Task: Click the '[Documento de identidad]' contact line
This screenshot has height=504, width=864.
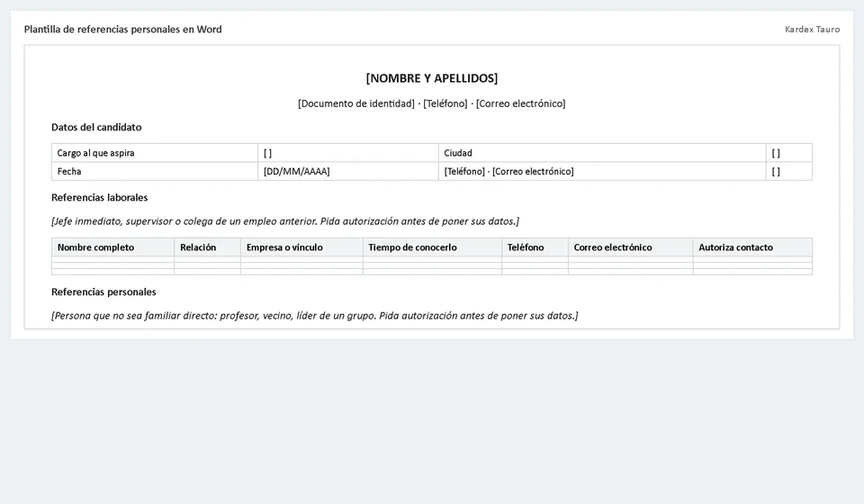Action: 431,103
